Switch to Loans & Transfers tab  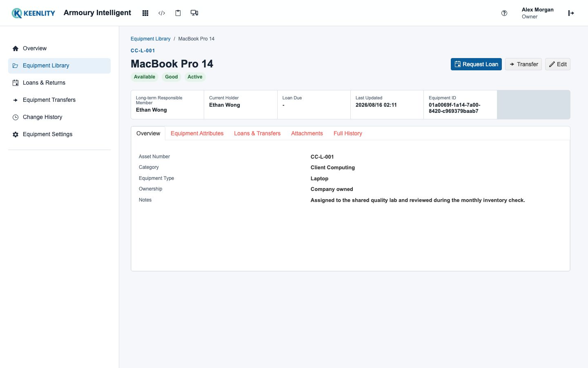(257, 133)
